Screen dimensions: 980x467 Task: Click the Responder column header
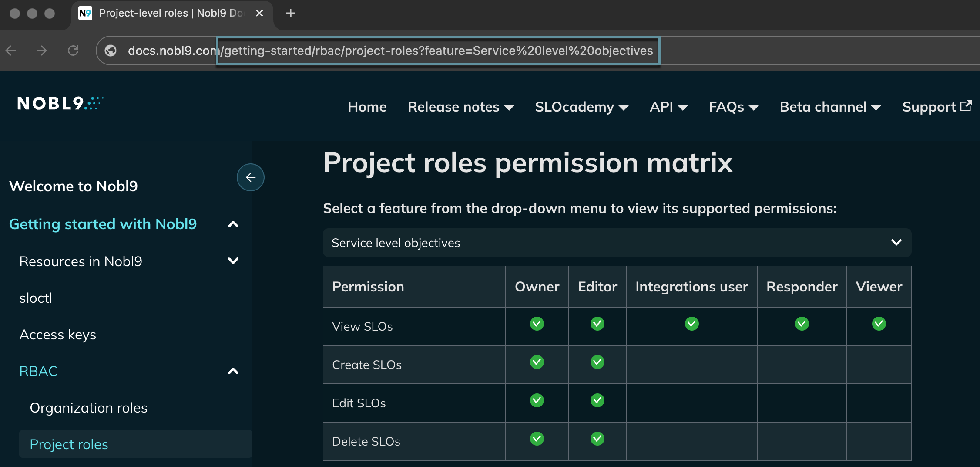tap(802, 287)
